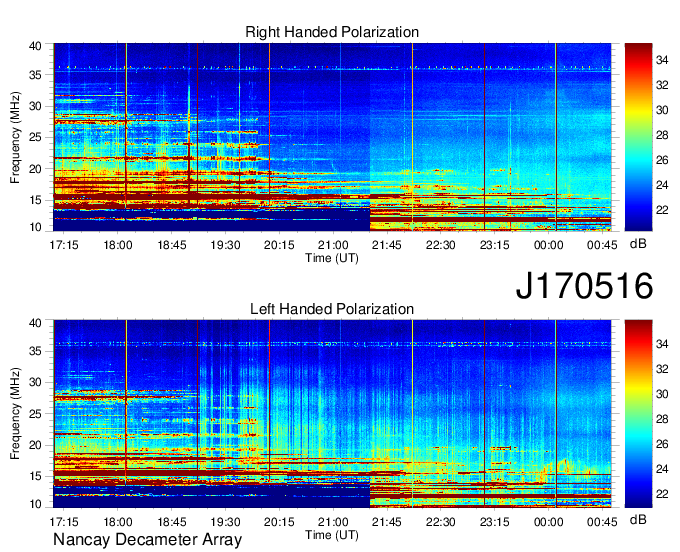Image resolution: width=680 pixels, height=552 pixels.
Task: Click the 00:45 time tick of Right Handed plot
Action: 602,245
